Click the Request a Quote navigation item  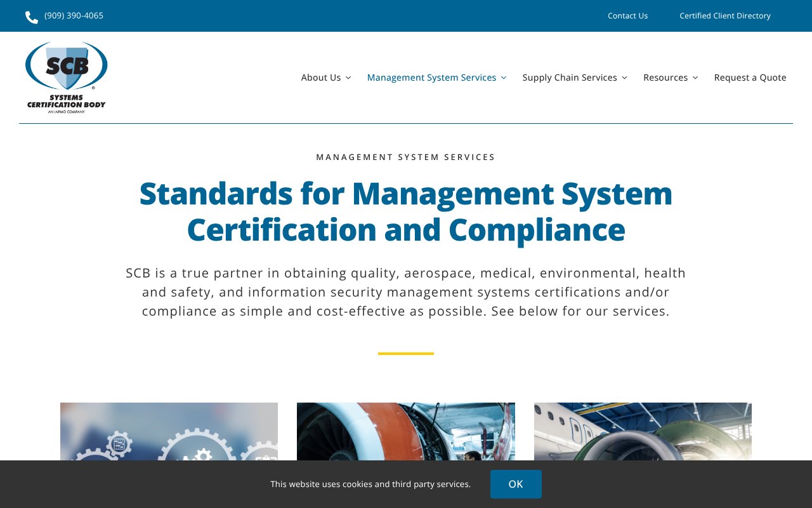[750, 77]
